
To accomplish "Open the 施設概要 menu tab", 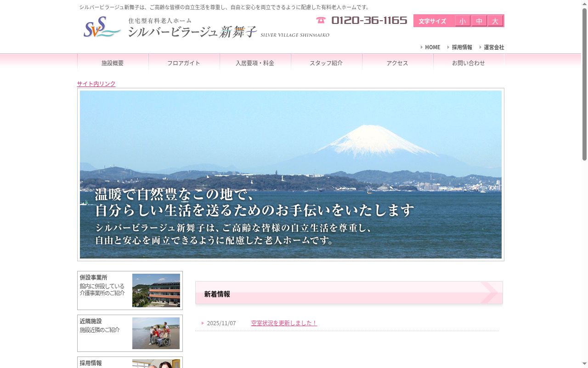I will point(113,63).
